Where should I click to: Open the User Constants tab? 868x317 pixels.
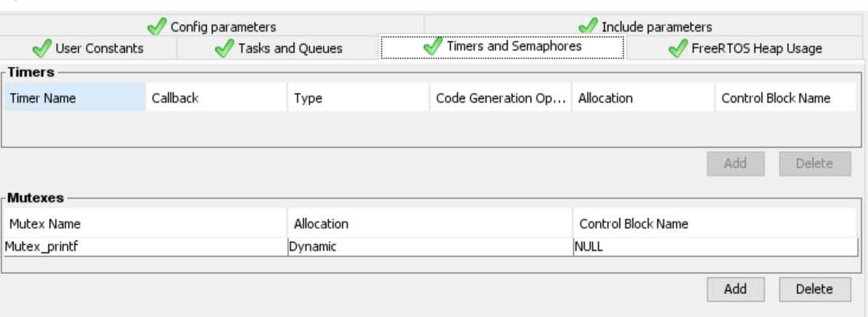point(99,49)
